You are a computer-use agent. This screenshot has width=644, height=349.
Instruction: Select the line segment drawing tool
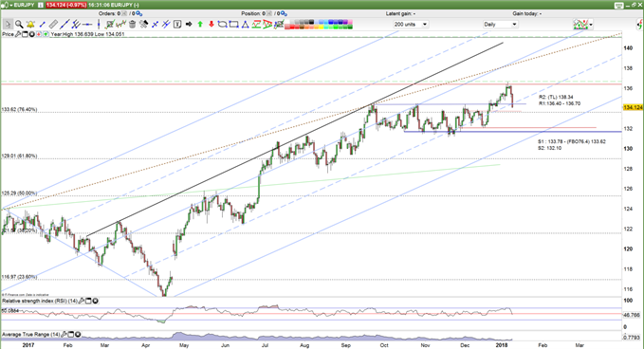click(x=42, y=25)
